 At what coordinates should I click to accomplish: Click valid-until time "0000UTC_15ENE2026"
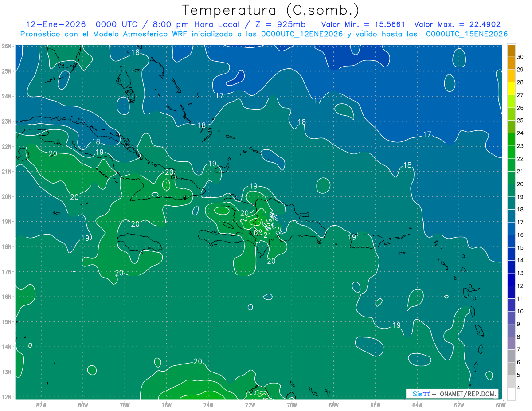pos(466,34)
